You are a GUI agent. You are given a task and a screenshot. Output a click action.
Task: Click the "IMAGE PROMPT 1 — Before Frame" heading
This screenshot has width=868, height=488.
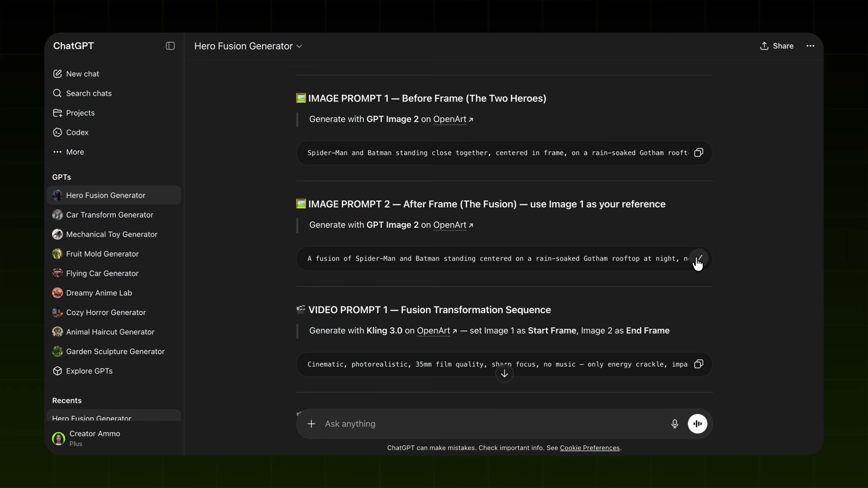[x=427, y=99]
